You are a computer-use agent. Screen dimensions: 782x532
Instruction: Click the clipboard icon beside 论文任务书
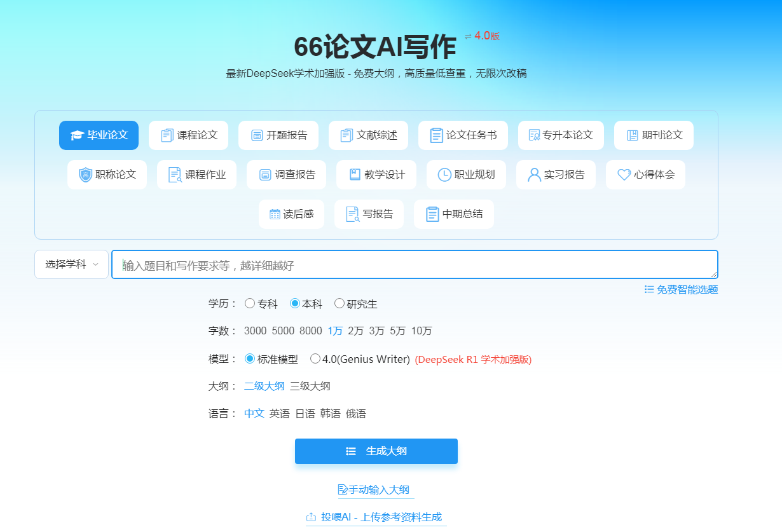pyautogui.click(x=436, y=135)
